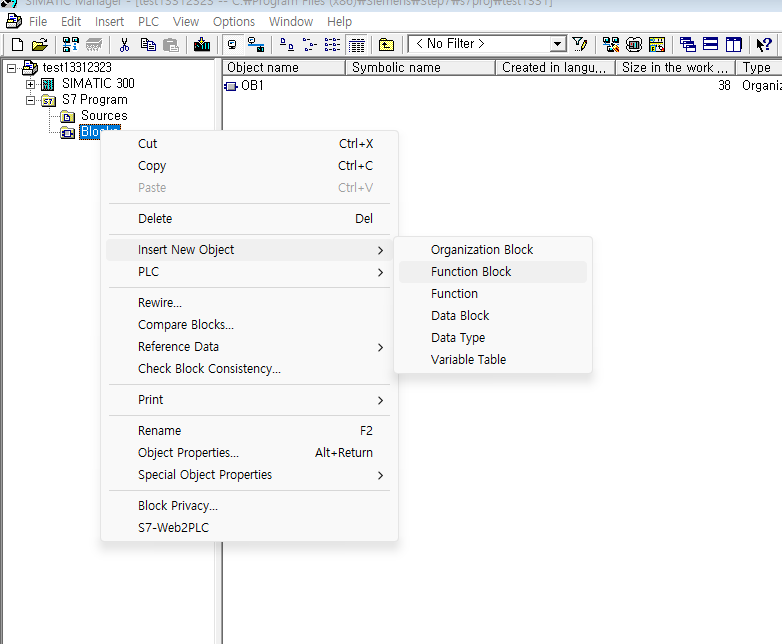782x644 pixels.
Task: Choose Cut from the context menu
Action: (249, 144)
